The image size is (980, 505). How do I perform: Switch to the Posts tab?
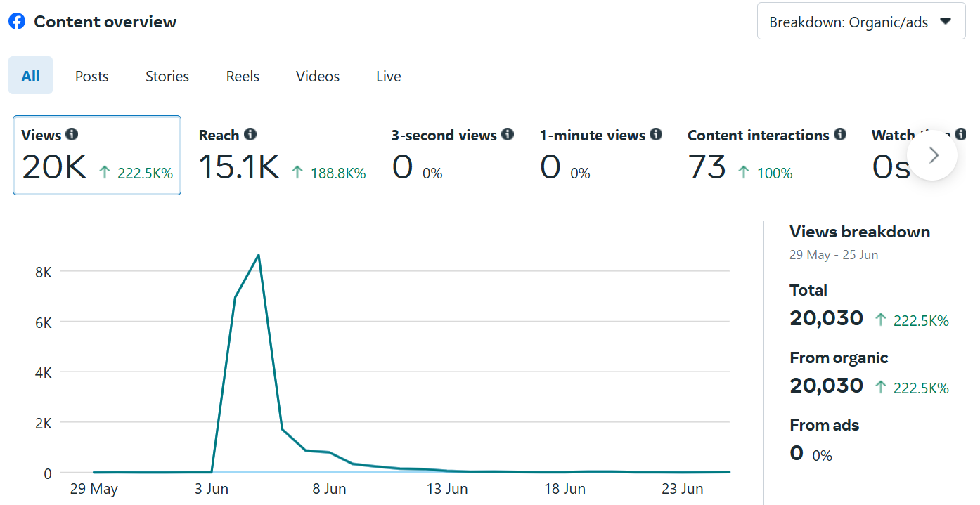pos(92,76)
